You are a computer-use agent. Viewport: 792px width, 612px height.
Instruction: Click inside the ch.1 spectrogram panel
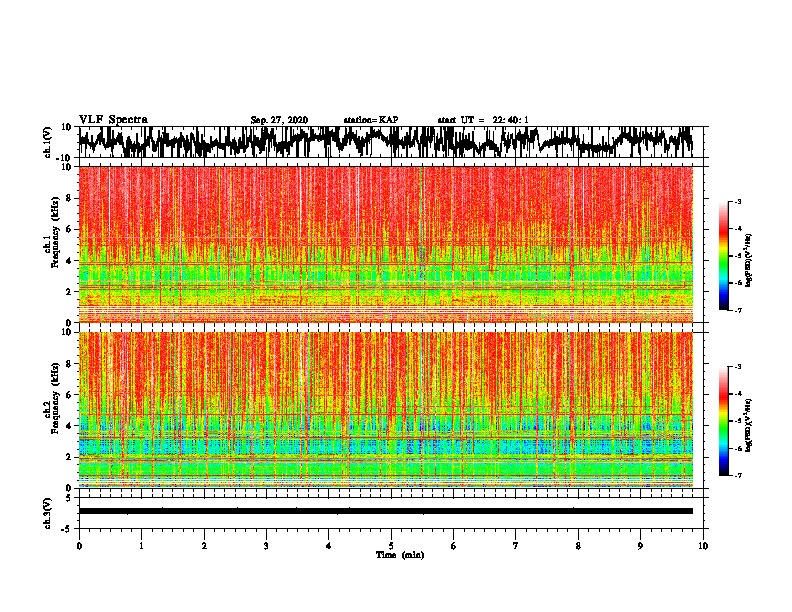pyautogui.click(x=385, y=244)
